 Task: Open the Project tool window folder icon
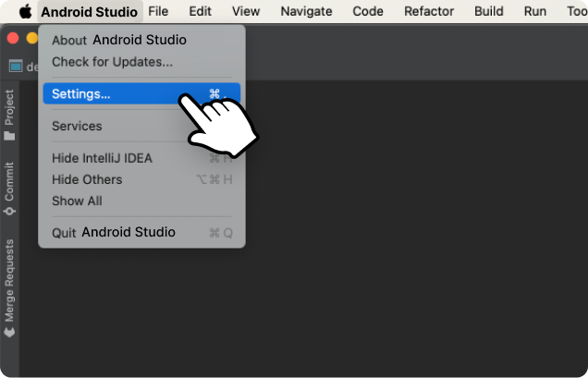pyautogui.click(x=9, y=135)
